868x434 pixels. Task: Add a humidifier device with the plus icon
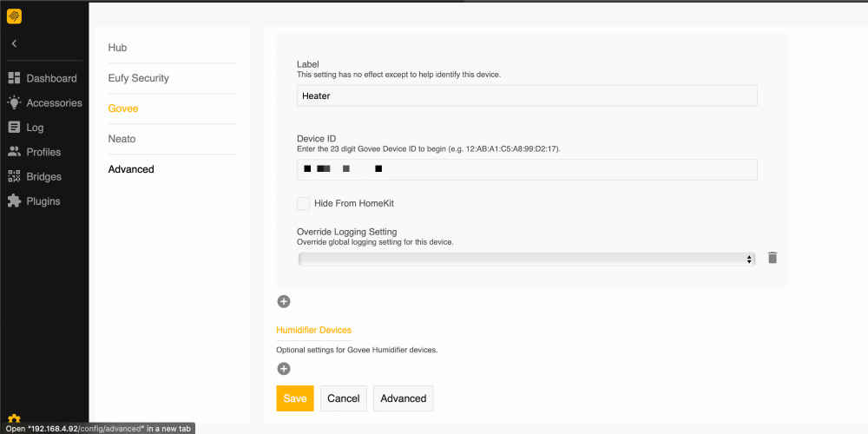284,369
